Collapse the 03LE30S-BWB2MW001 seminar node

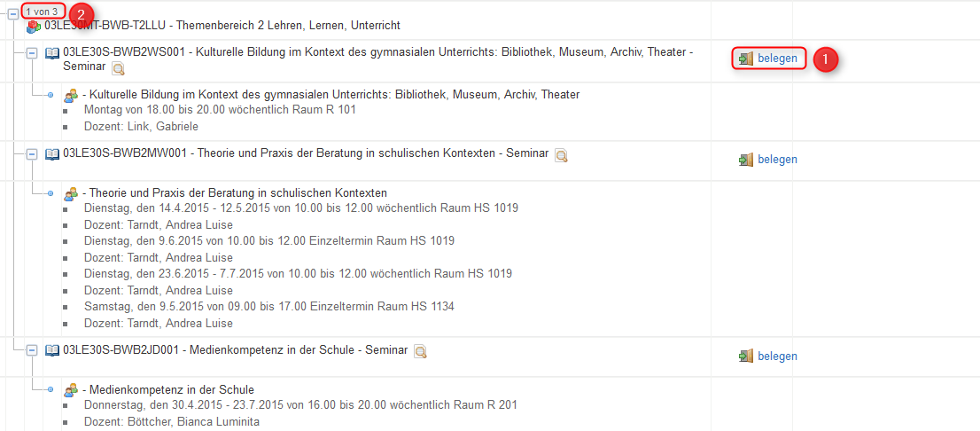pyautogui.click(x=31, y=154)
